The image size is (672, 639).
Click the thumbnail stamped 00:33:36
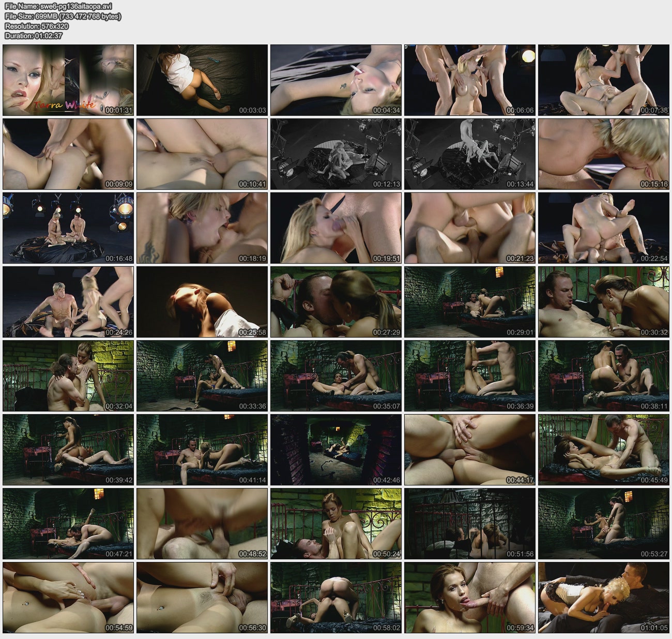202,376
